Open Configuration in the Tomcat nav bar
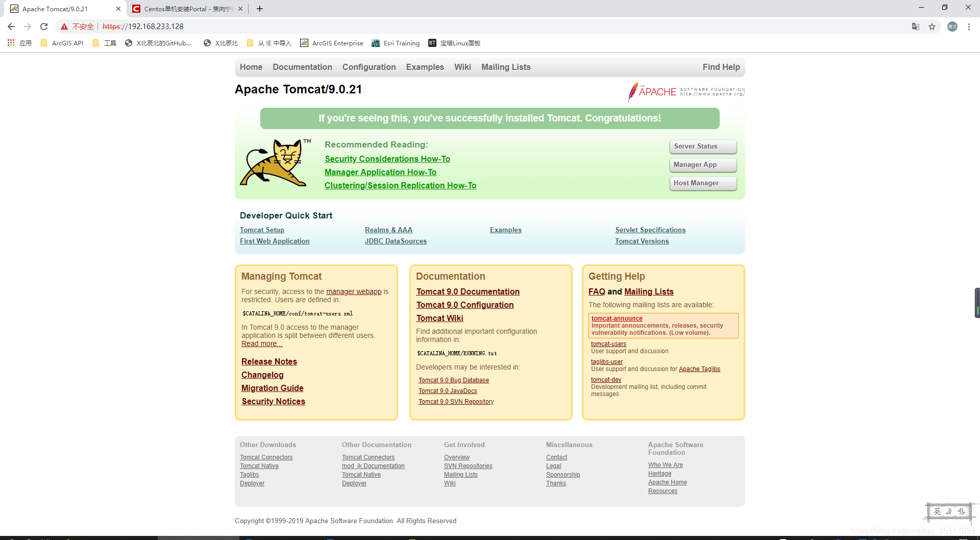Viewport: 980px width, 540px height. [369, 67]
